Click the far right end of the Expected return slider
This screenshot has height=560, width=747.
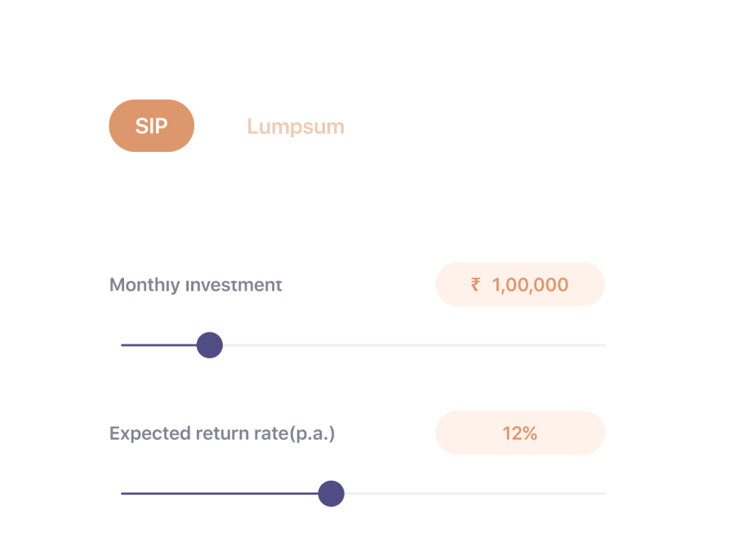pyautogui.click(x=603, y=494)
